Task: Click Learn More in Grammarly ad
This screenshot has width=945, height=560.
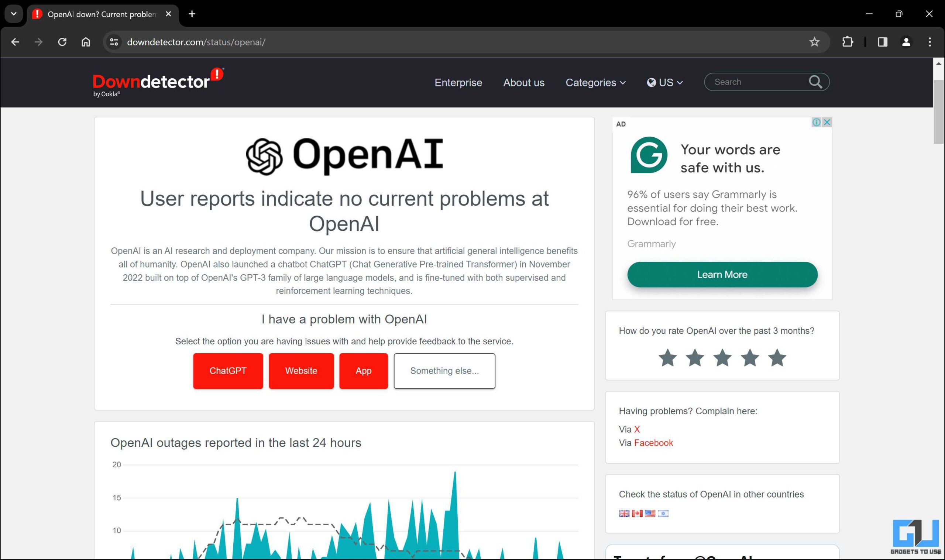Action: click(x=722, y=275)
